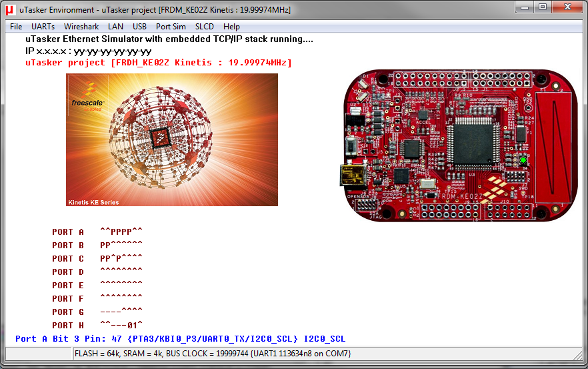The image size is (588, 369).
Task: Click the PORT D pin state row
Action: click(97, 272)
